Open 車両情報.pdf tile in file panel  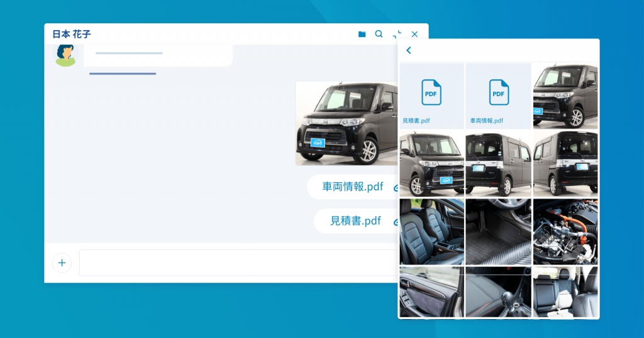(499, 96)
